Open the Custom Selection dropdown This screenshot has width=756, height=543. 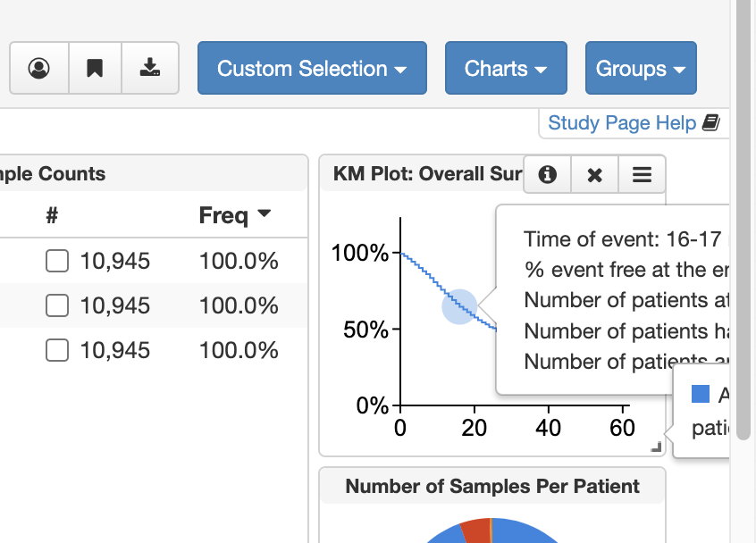[x=311, y=68]
